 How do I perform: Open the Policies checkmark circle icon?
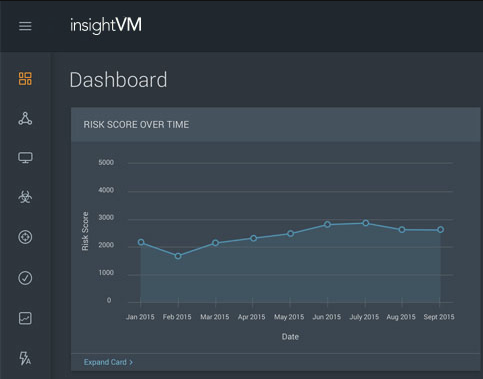click(25, 278)
